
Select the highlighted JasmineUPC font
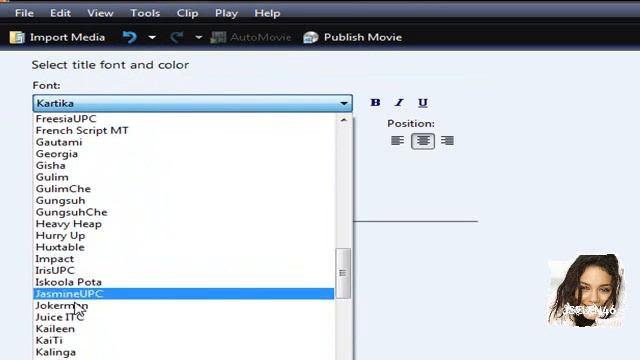pos(183,294)
